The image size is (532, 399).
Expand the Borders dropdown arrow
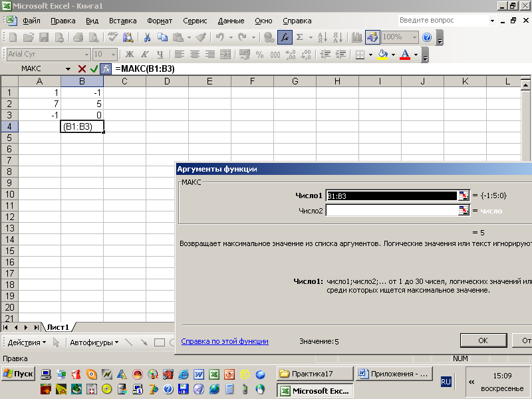coord(370,55)
